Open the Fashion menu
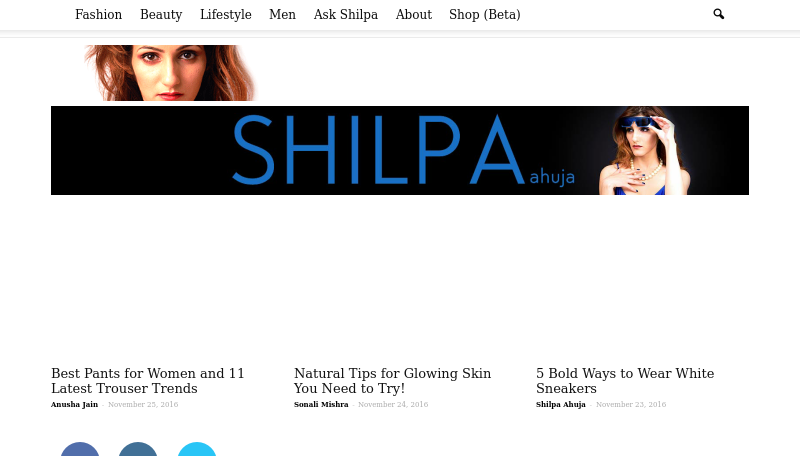 coord(98,14)
